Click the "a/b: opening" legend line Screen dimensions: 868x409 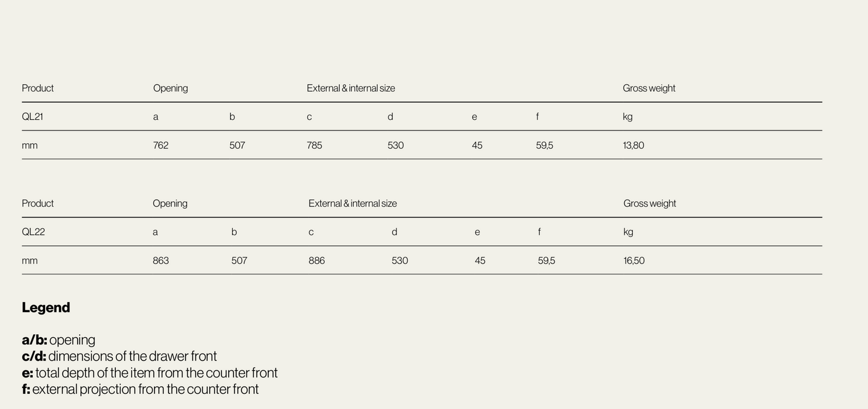(x=58, y=340)
